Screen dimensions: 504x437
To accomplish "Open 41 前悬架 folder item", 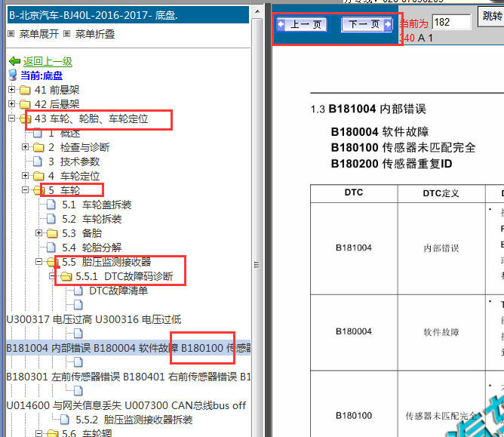I will tap(57, 90).
